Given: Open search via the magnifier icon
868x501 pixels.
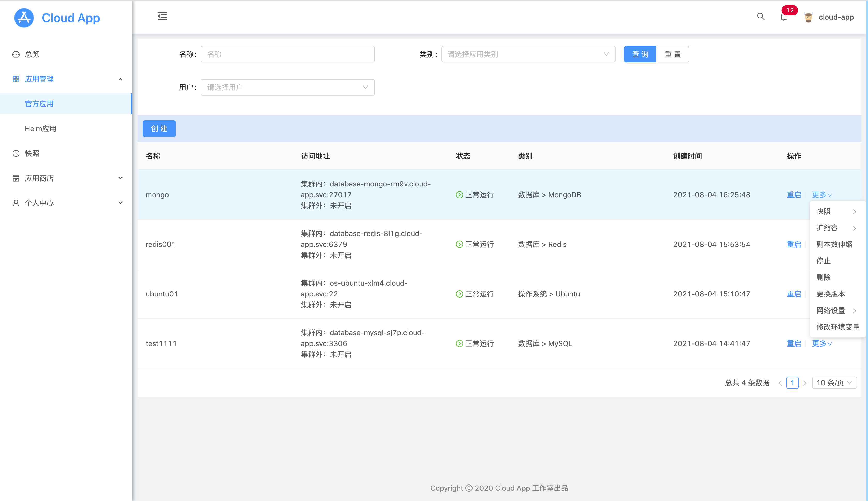Looking at the screenshot, I should pos(760,17).
